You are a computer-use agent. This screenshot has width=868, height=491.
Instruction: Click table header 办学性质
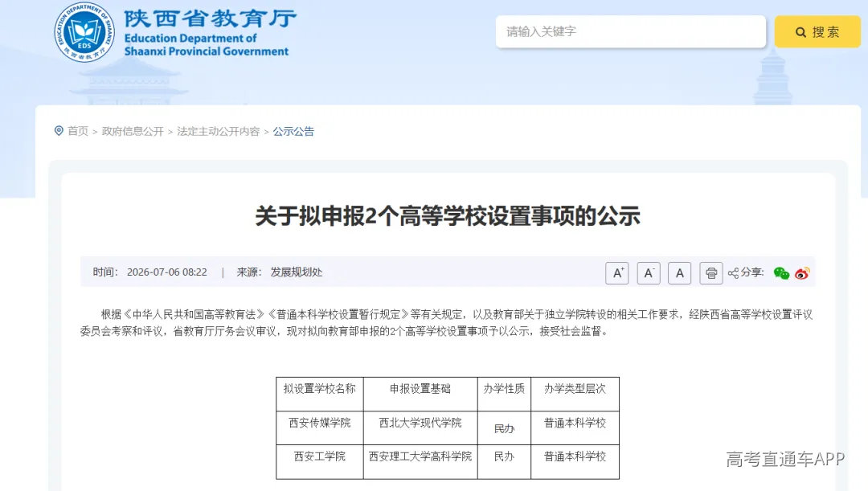504,389
